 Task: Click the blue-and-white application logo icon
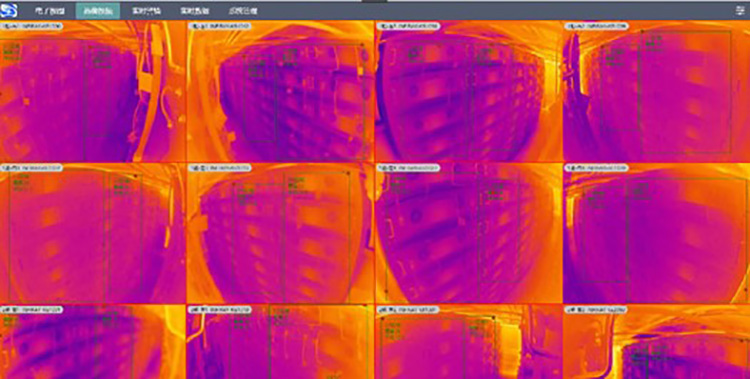click(x=9, y=10)
